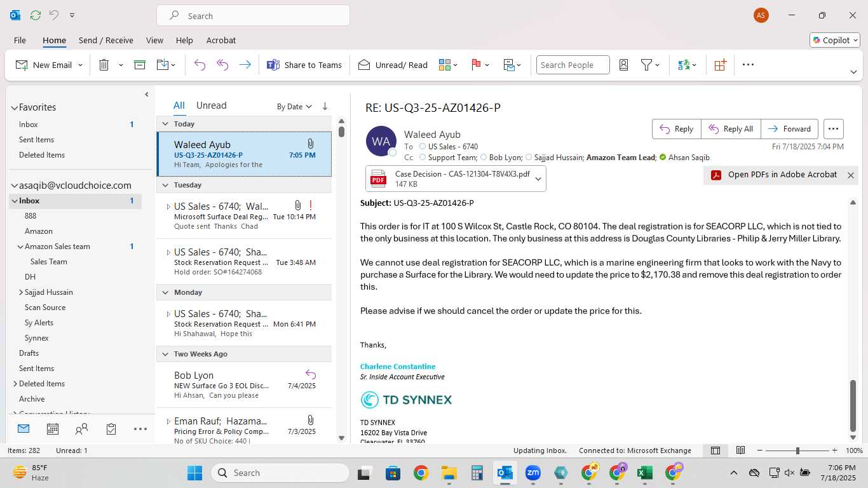Click Open PDFs in Adobe Acrobat
Viewport: 868px width, 488px height.
coord(774,175)
